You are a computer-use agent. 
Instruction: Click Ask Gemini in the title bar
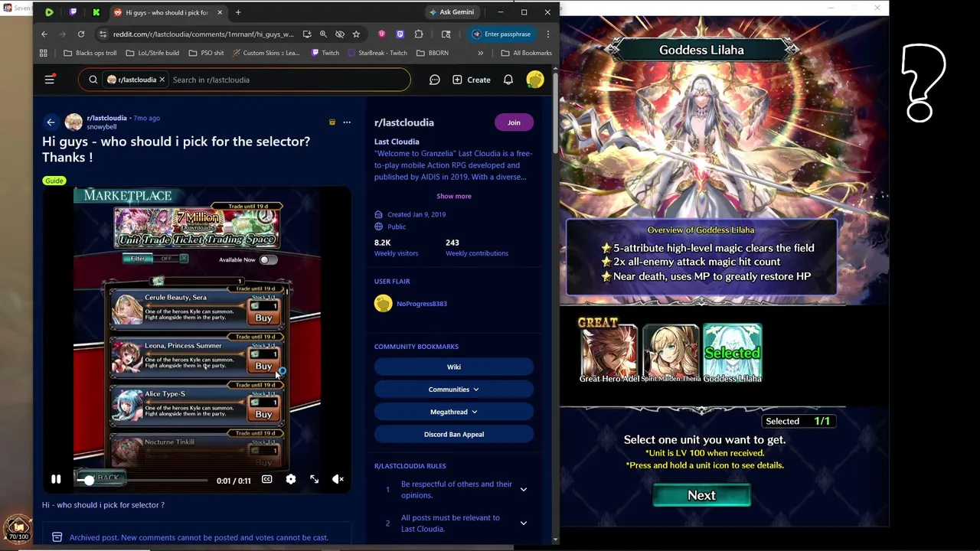(x=452, y=12)
